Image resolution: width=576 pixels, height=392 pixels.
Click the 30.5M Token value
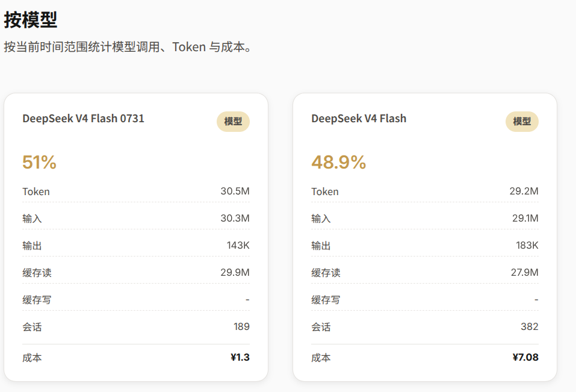(235, 191)
